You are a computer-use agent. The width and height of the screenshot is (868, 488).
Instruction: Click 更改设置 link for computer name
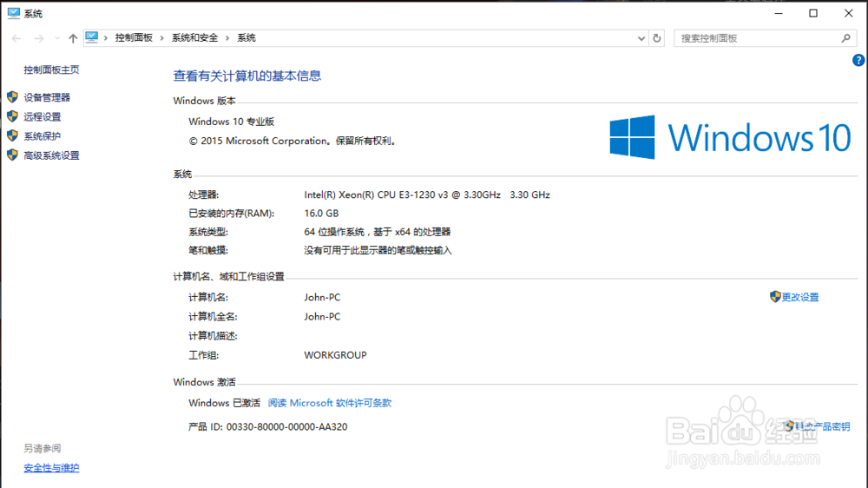pyautogui.click(x=800, y=298)
